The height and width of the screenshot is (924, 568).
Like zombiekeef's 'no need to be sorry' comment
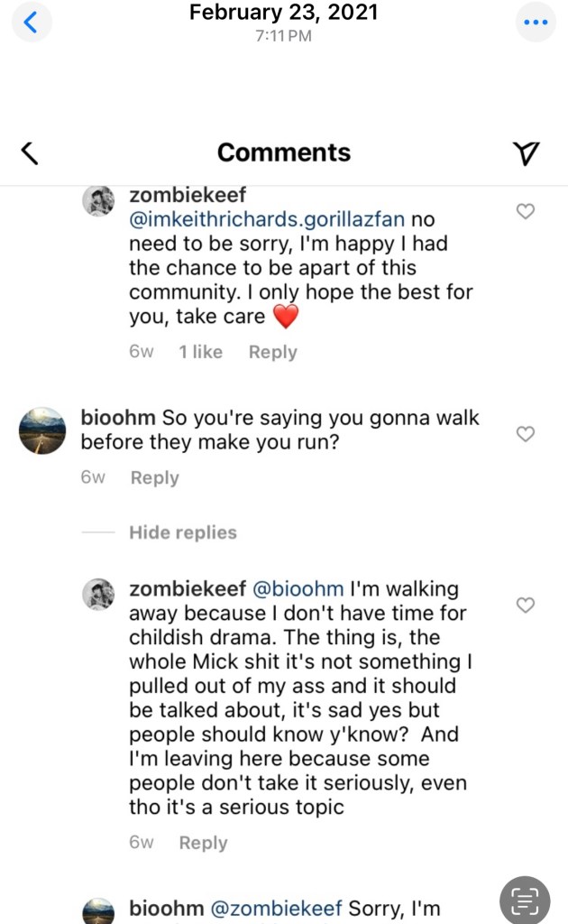[525, 211]
